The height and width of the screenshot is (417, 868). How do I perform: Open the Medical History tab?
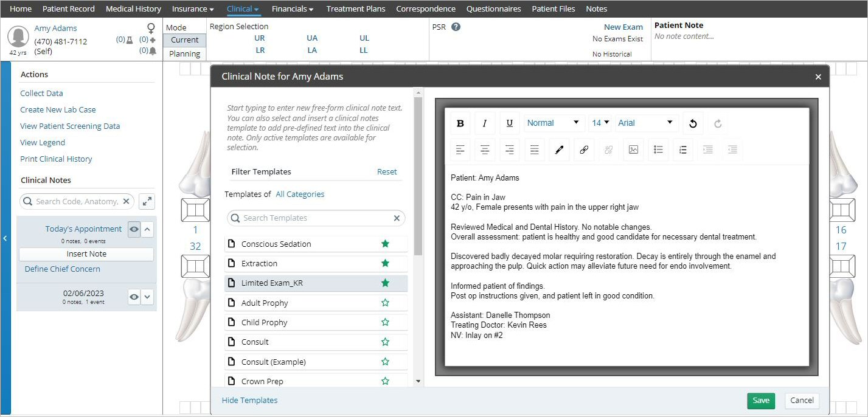coord(133,9)
